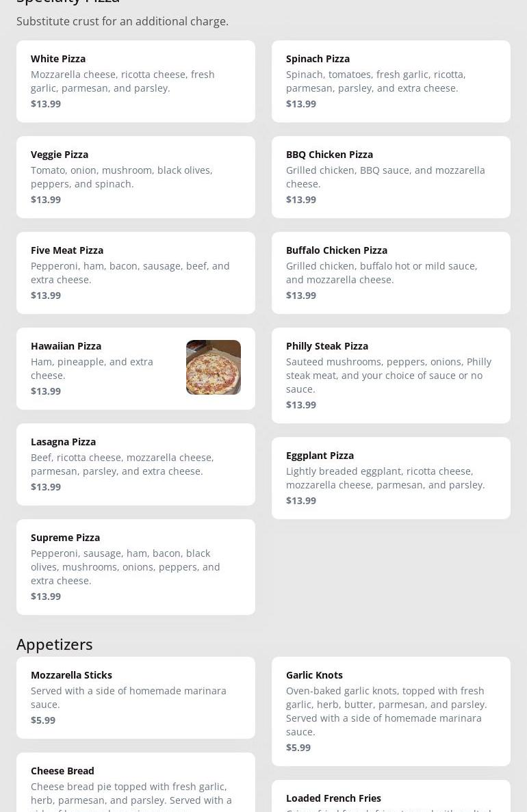Click the Garlic Knots $5.99 price
The width and height of the screenshot is (527, 812).
pyautogui.click(x=298, y=748)
